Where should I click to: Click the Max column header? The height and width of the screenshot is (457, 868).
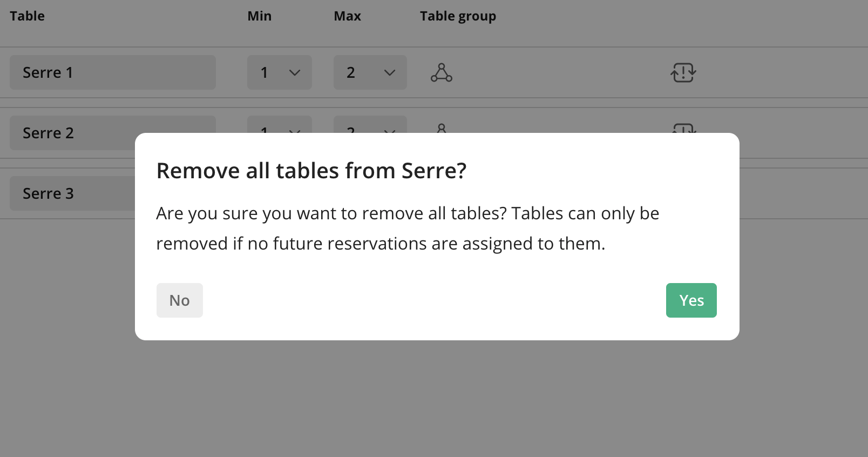point(348,16)
